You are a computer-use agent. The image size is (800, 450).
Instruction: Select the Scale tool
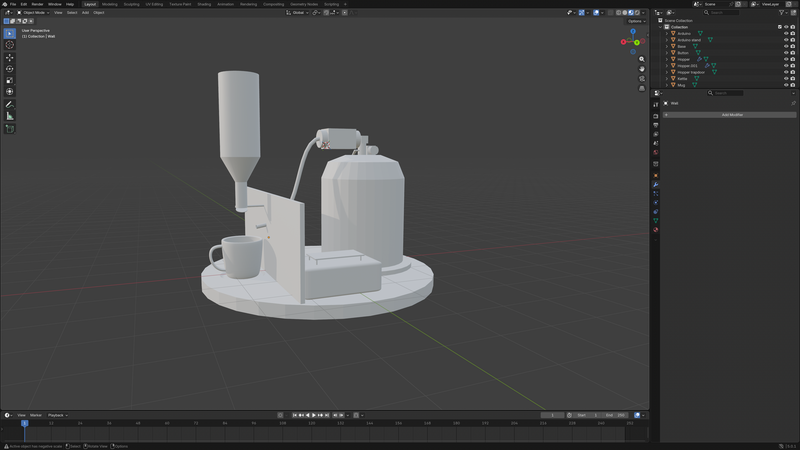10,81
